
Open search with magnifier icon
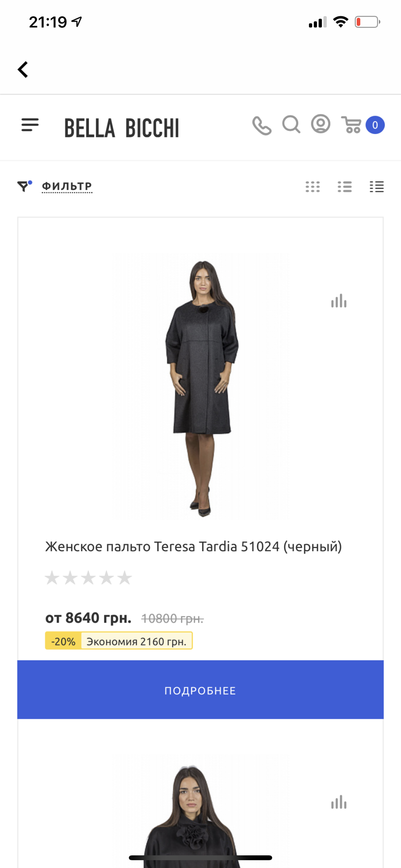(x=291, y=124)
